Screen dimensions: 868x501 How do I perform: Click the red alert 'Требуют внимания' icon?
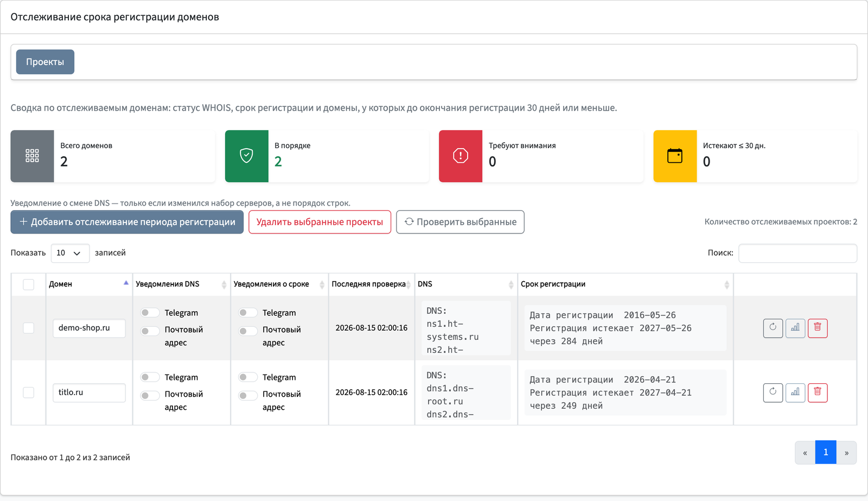461,156
